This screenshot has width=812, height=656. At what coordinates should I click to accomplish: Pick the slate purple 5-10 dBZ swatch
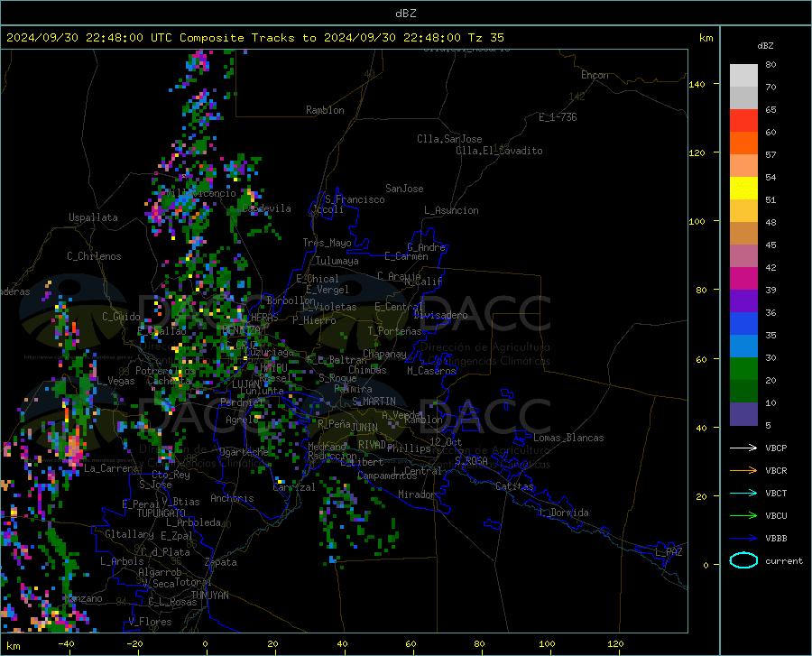[x=743, y=414]
